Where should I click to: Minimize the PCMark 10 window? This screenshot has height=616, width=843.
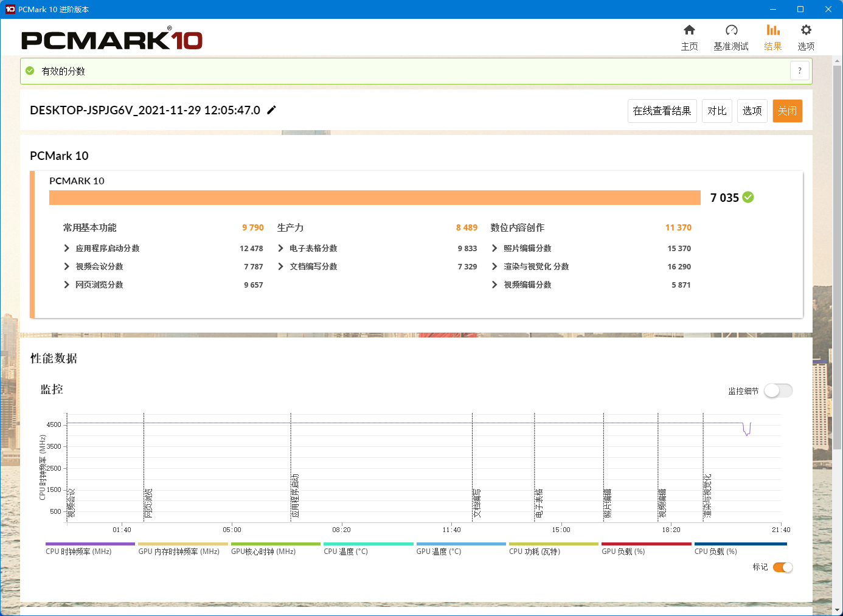(773, 9)
